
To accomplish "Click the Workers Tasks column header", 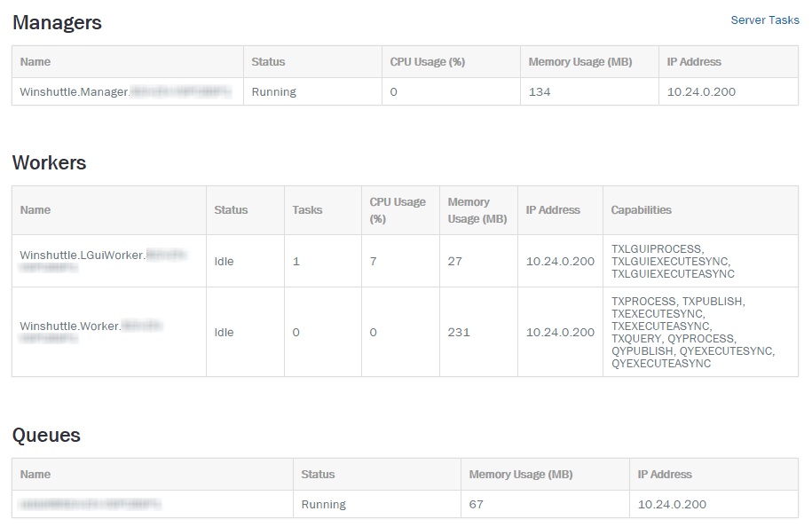I will pyautogui.click(x=323, y=210).
